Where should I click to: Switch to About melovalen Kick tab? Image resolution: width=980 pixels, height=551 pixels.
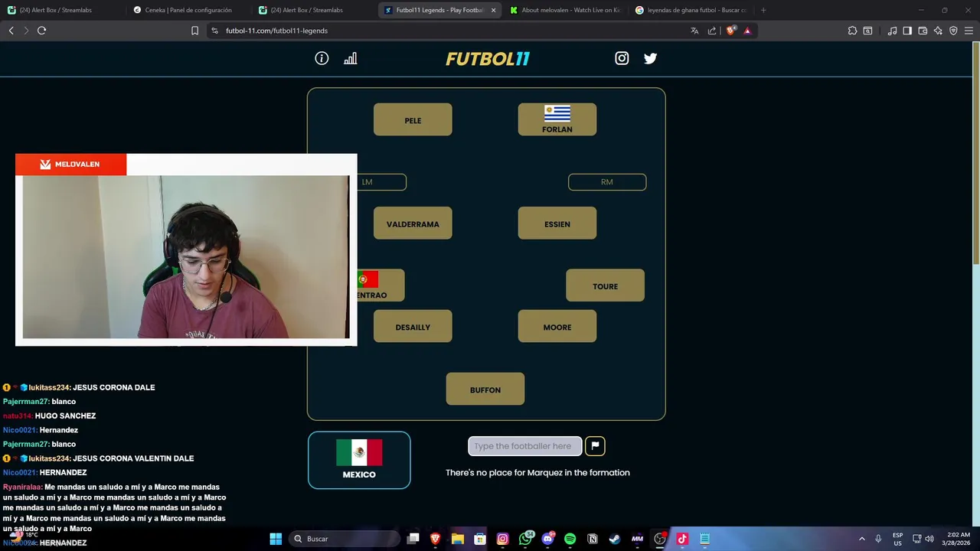pos(566,10)
